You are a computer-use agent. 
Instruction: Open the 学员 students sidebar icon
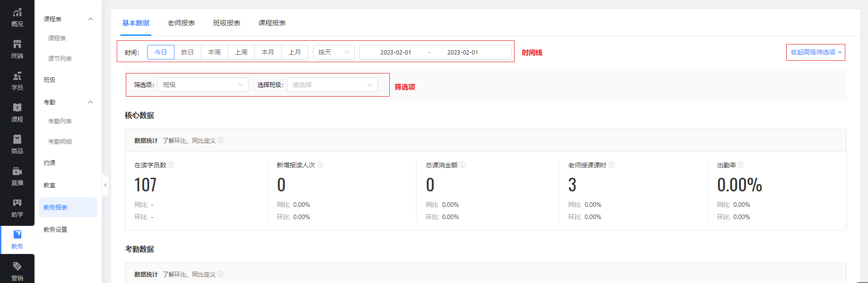tap(17, 81)
